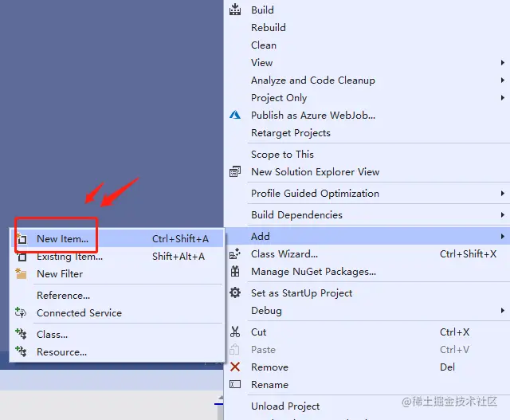
Task: Expand the Debug submenu arrow
Action: (x=503, y=310)
